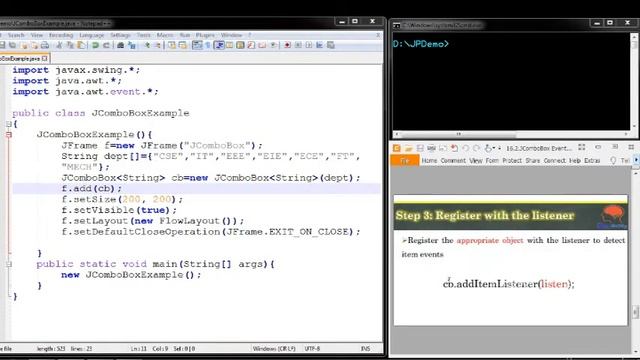
Task: Click the green Undo arrow in Notepad++
Action: [x=95, y=45]
